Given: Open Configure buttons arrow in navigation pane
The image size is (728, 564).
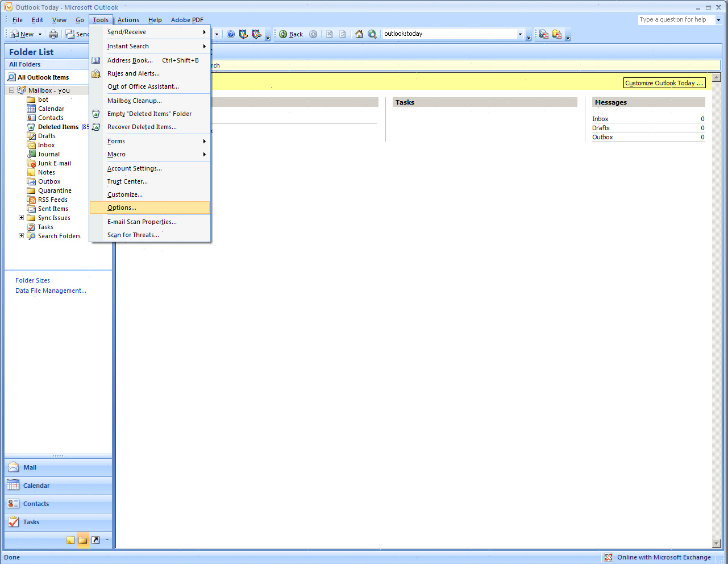Looking at the screenshot, I should (x=107, y=540).
